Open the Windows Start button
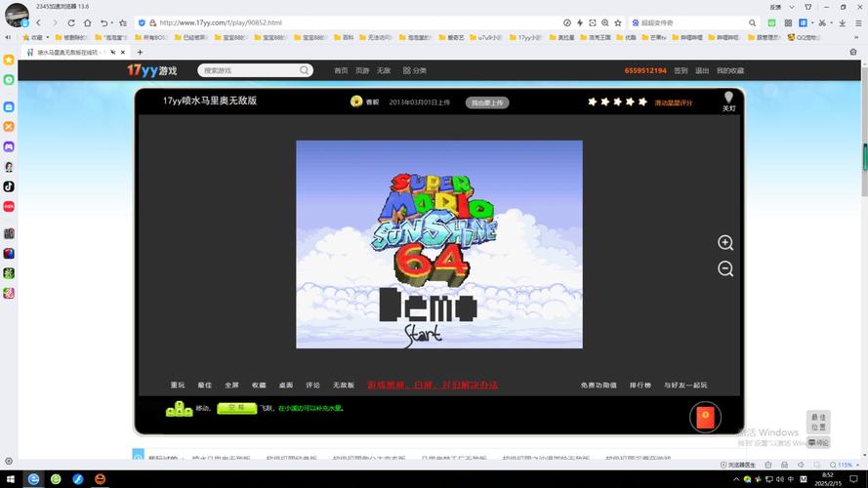The image size is (868, 488). (x=10, y=478)
